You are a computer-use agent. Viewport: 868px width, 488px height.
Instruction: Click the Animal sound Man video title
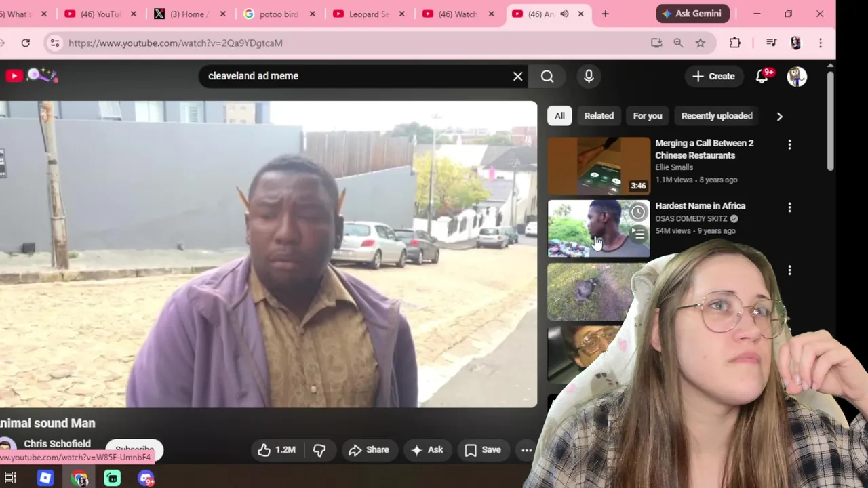pyautogui.click(x=47, y=423)
